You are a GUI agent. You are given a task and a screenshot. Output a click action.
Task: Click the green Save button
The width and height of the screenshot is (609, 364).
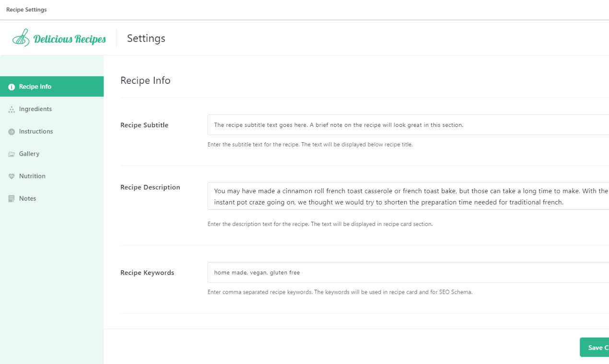[x=595, y=348]
